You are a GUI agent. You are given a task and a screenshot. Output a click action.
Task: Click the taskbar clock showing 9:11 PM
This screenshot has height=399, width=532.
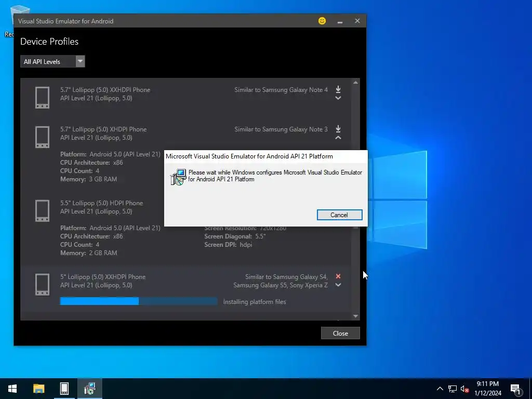487,389
